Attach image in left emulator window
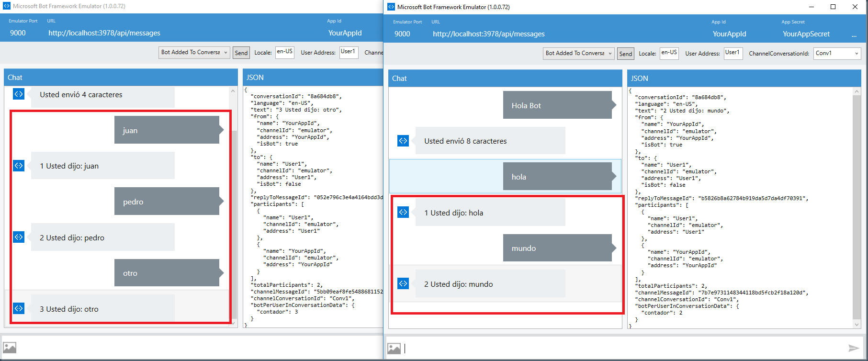The width and height of the screenshot is (868, 361). click(x=10, y=348)
